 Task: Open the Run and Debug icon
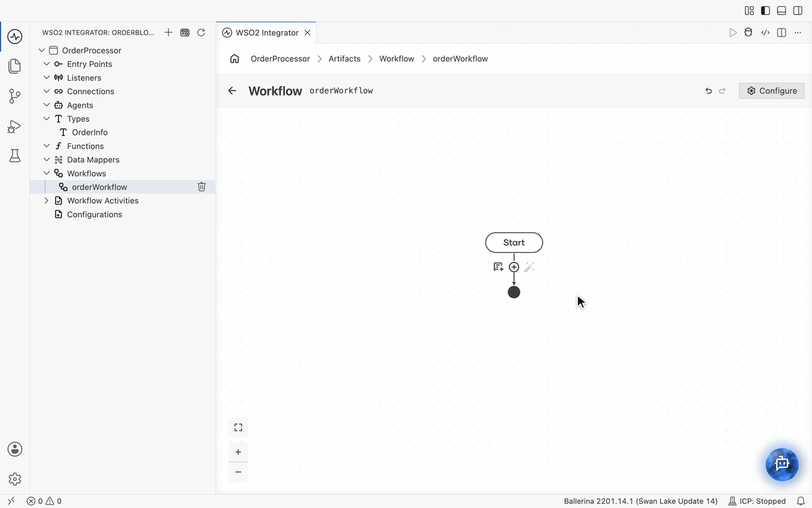coord(15,126)
